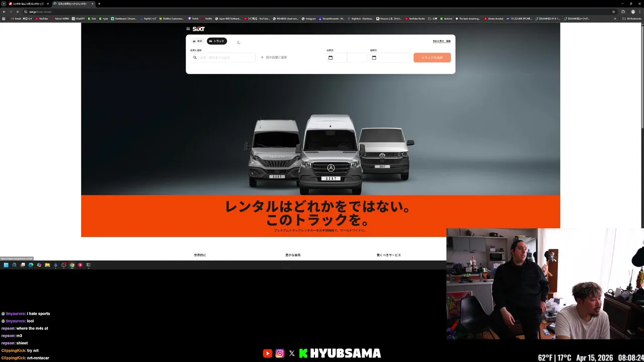Click the Mercedes van image
The image size is (644, 362).
[x=330, y=153]
